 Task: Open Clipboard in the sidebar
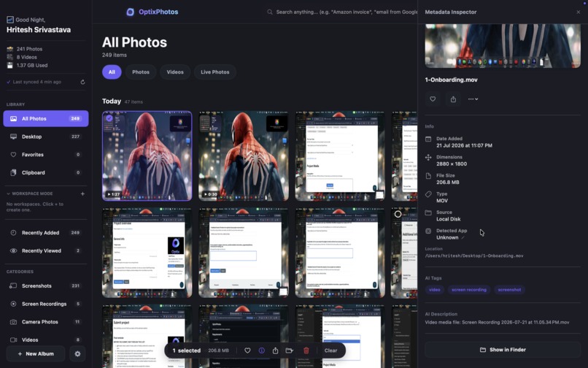pos(46,173)
